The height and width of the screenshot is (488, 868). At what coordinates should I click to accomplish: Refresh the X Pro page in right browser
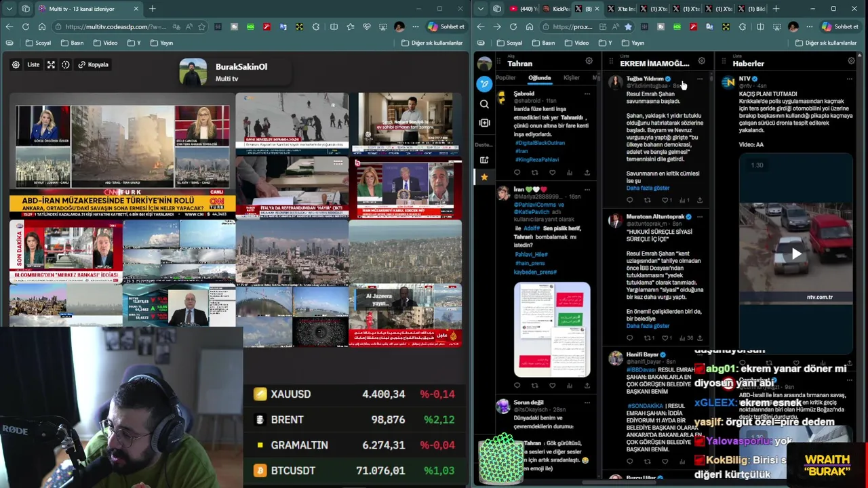(x=513, y=26)
